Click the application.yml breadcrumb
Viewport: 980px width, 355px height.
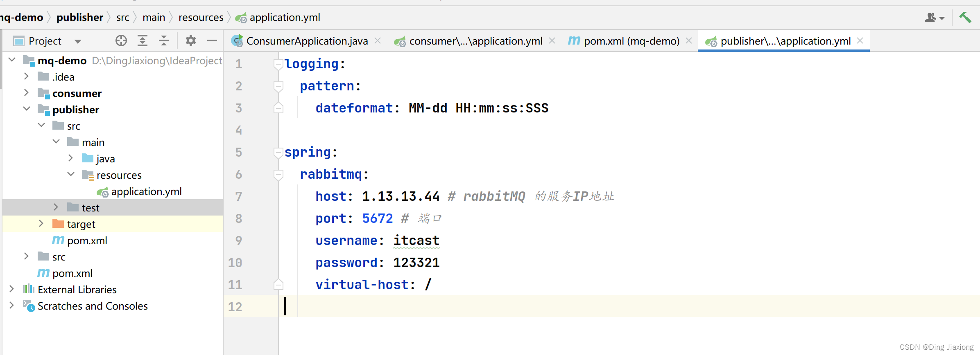[278, 17]
